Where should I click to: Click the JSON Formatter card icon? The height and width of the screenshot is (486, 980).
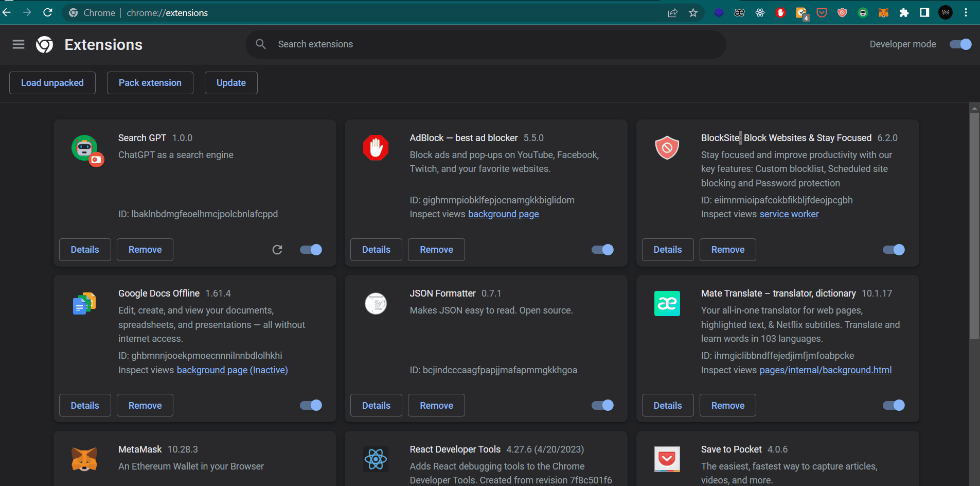pos(376,303)
